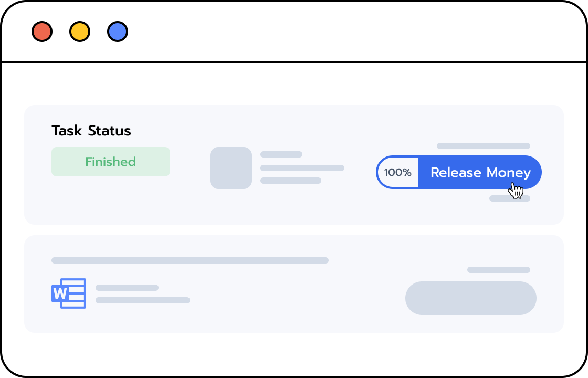Image resolution: width=588 pixels, height=378 pixels.
Task: Select the file name line beside Word icon
Action: [127, 288]
